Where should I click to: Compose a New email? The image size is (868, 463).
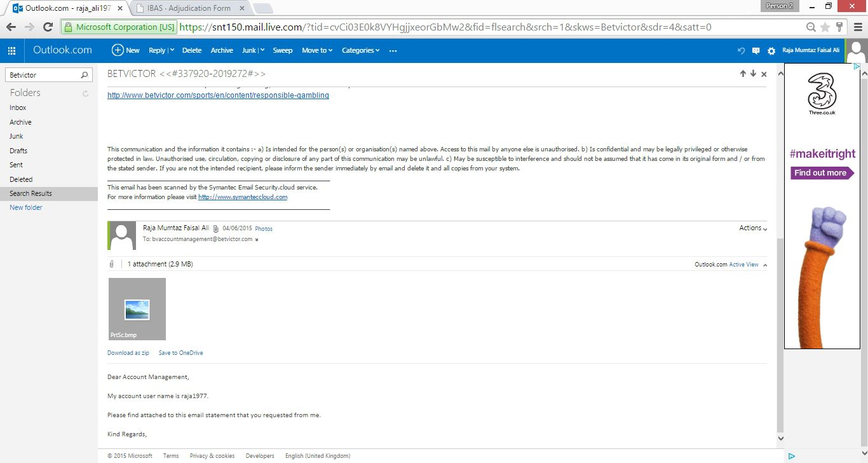[x=126, y=50]
